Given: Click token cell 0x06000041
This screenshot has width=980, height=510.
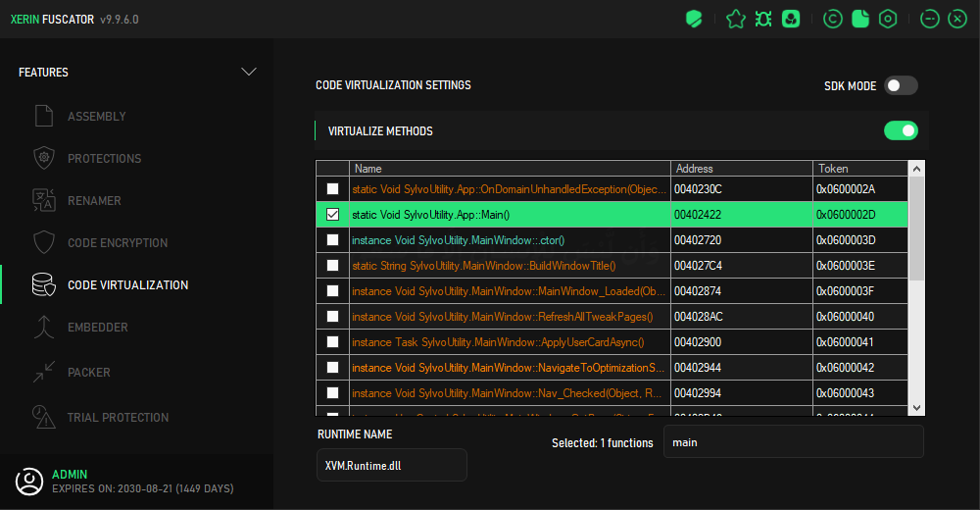Looking at the screenshot, I should coord(860,341).
